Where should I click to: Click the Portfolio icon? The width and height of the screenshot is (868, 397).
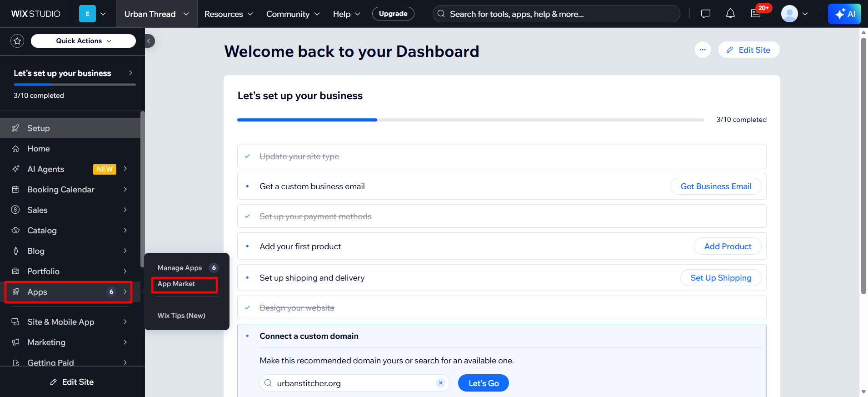pyautogui.click(x=15, y=271)
